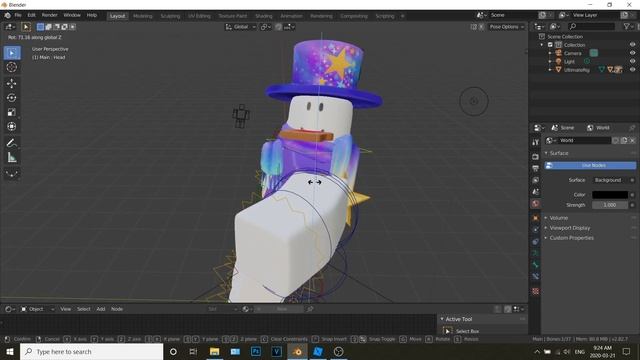Viewport: 640px width, 360px height.
Task: Click the Strength value field
Action: coord(610,205)
